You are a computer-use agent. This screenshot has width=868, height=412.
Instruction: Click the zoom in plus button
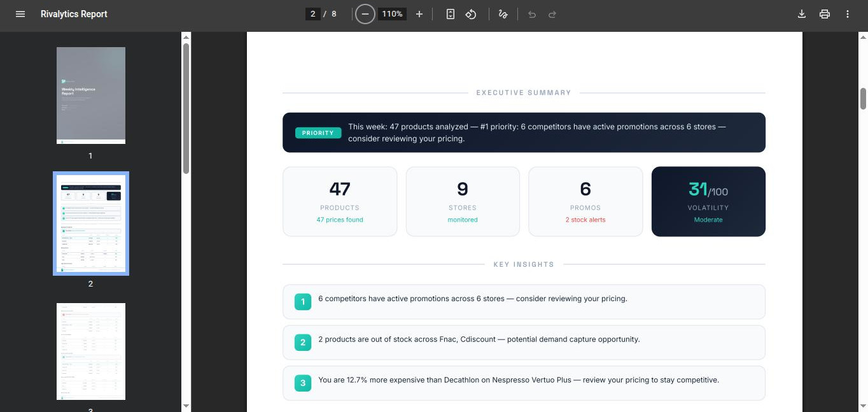pyautogui.click(x=419, y=14)
